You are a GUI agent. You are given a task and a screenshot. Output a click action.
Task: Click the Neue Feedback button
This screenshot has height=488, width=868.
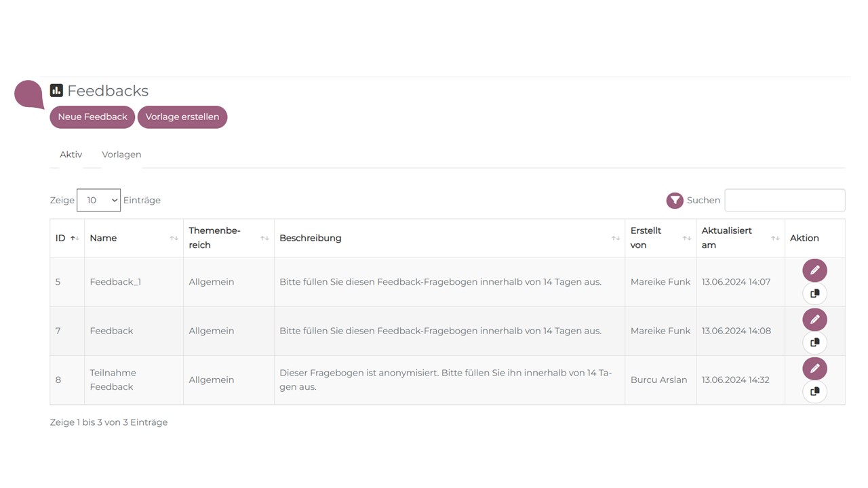coord(92,117)
